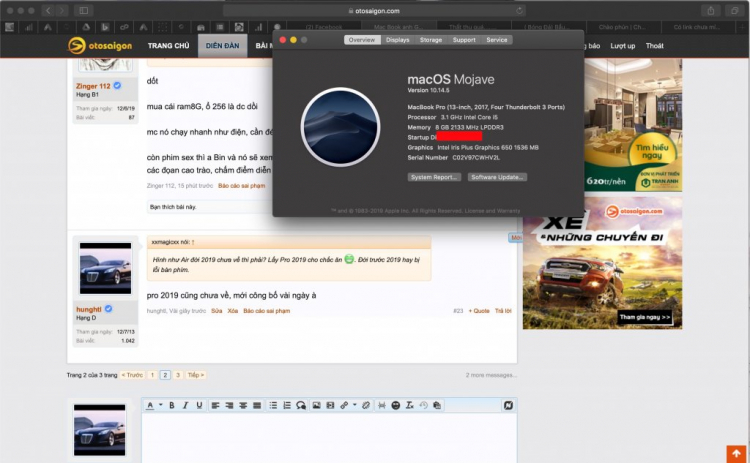
Task: Delete hunghtl's post with Xóa
Action: (232, 311)
